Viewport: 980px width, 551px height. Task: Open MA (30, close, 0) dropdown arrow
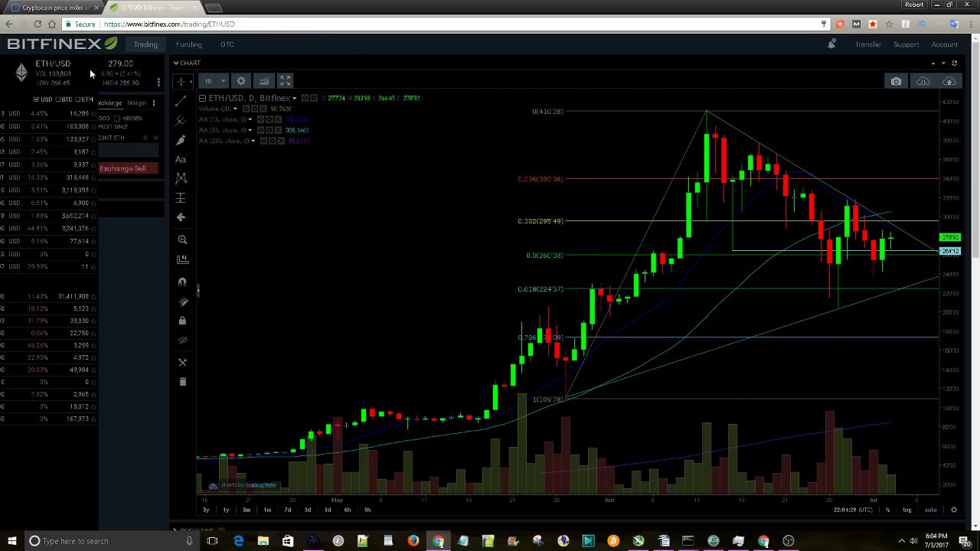tap(250, 130)
